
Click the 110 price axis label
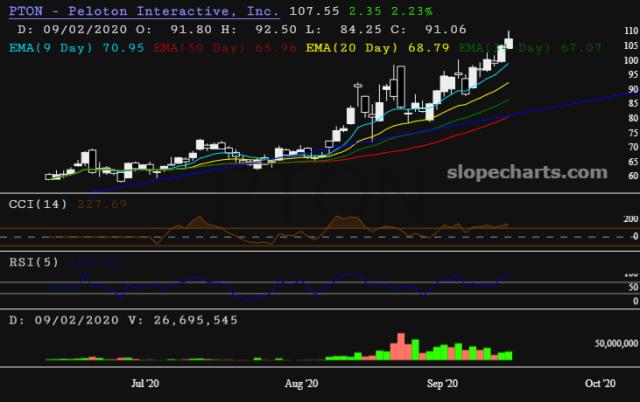(x=631, y=31)
